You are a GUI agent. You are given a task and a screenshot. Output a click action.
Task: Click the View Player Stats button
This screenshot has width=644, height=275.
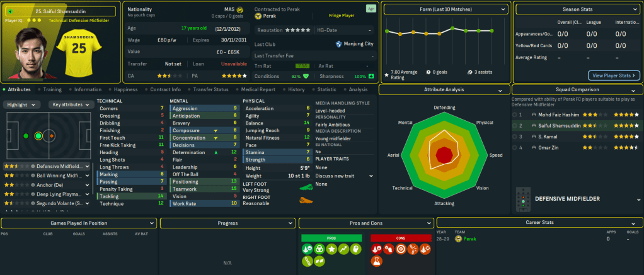coord(612,76)
